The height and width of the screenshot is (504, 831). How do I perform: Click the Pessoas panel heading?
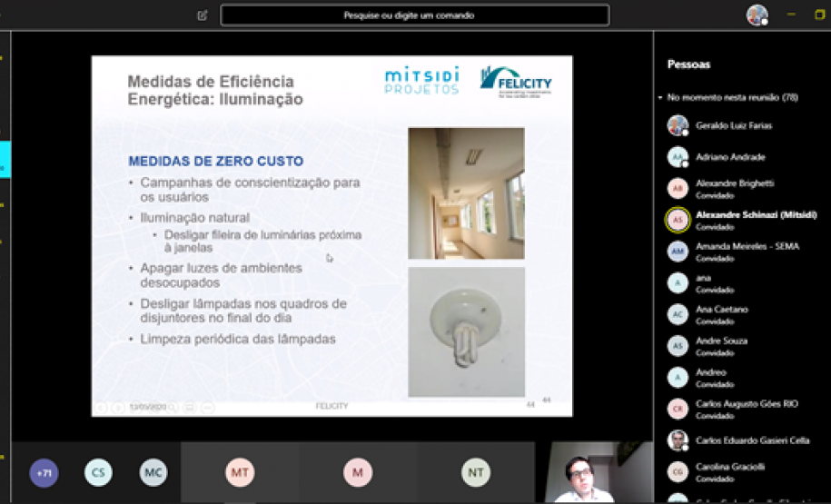(688, 64)
